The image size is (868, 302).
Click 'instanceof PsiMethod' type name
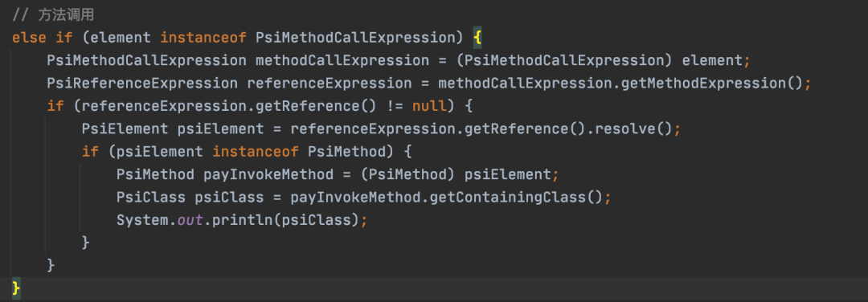coord(347,152)
